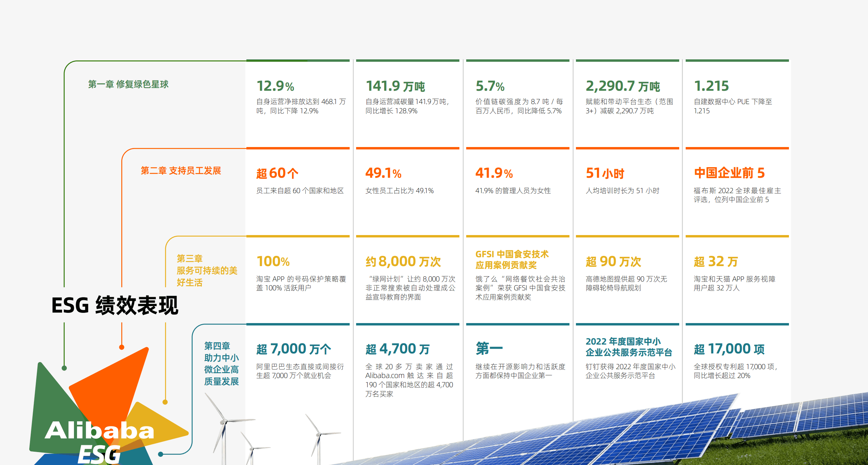Click description 价值链碳强度为 8.7 吨
This screenshot has width=868, height=465.
click(x=519, y=106)
